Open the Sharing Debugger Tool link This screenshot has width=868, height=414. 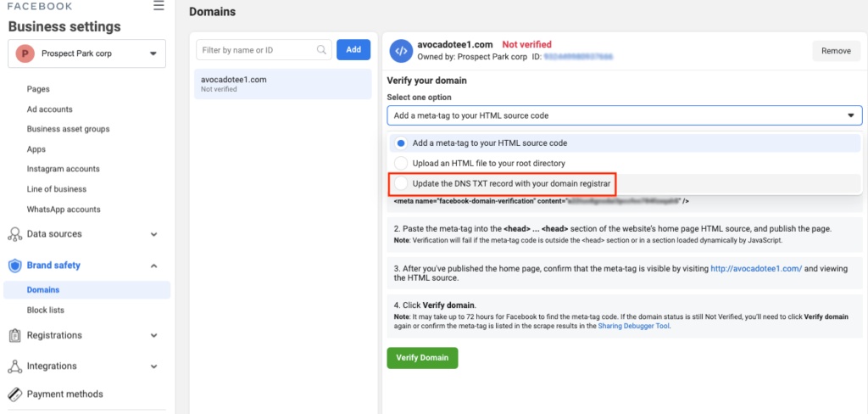(634, 327)
